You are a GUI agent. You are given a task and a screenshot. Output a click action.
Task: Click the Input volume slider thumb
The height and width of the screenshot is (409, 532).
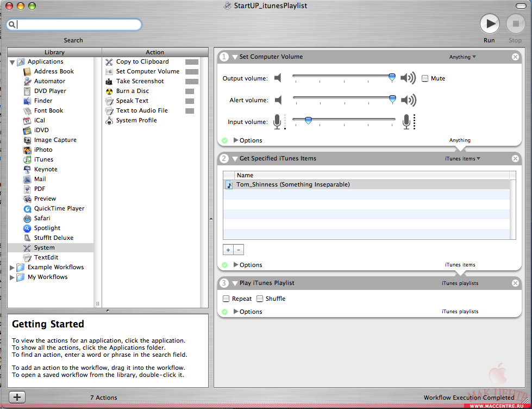click(308, 121)
